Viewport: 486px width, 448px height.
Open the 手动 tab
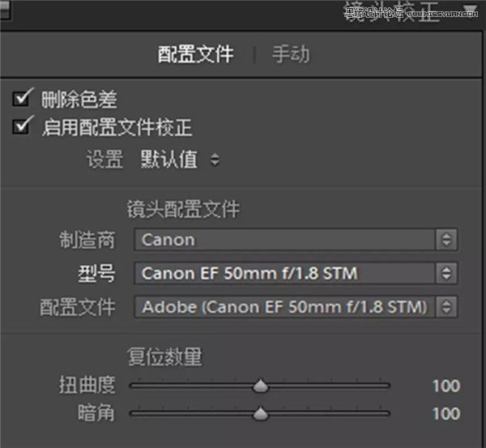(290, 54)
